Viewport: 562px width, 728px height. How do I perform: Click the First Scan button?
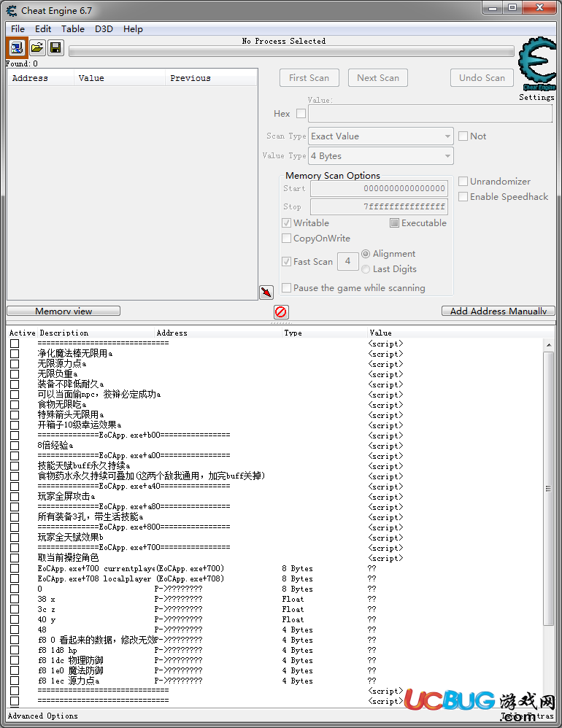pos(309,77)
